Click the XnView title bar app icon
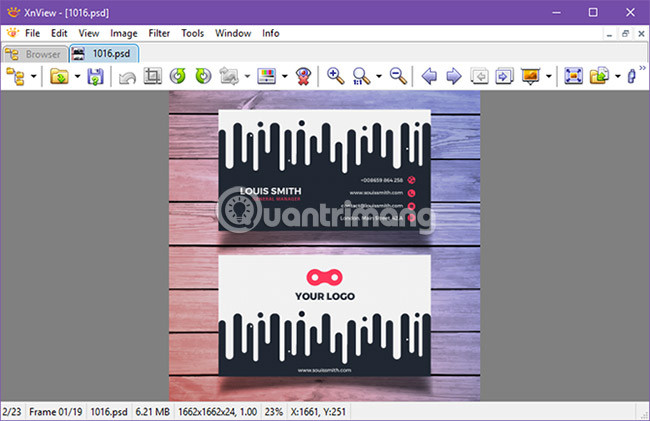This screenshot has height=421, width=650. [x=13, y=12]
